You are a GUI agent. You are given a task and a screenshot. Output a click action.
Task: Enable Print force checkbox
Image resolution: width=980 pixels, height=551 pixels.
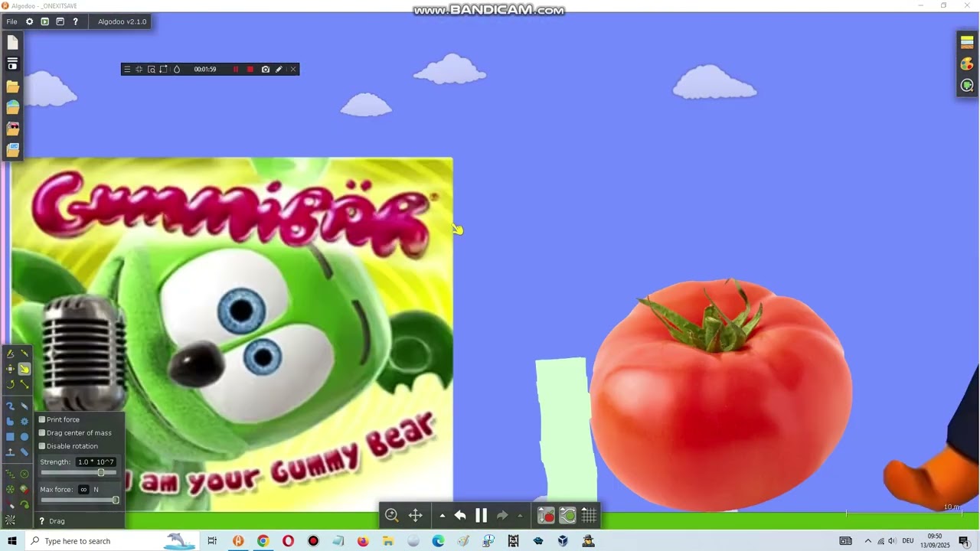coord(42,419)
